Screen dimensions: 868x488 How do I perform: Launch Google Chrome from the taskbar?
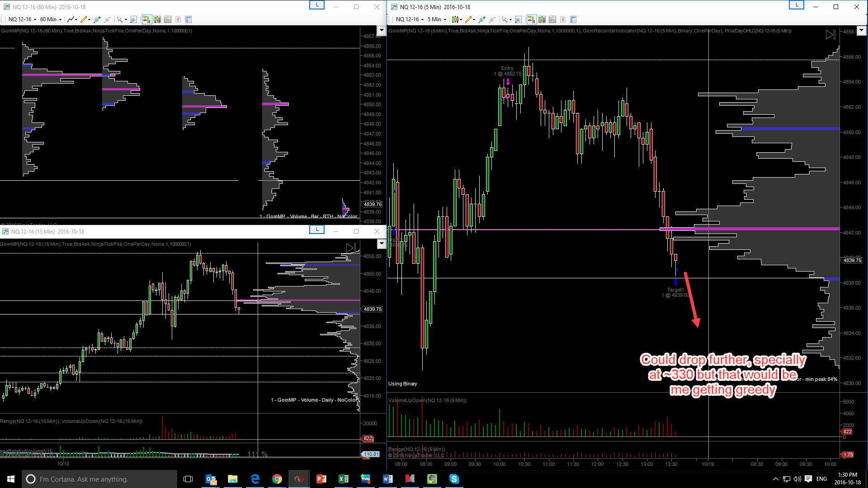point(277,479)
